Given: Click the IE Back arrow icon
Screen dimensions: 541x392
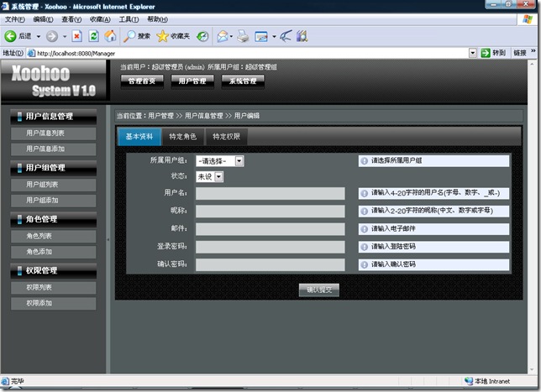Looking at the screenshot, I should click(11, 36).
